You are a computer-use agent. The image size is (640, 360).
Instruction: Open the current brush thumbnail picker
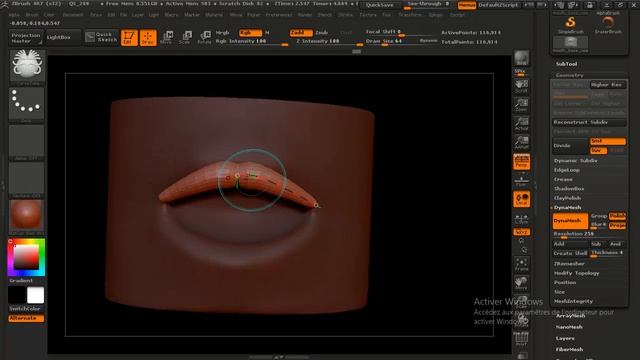(x=27, y=67)
